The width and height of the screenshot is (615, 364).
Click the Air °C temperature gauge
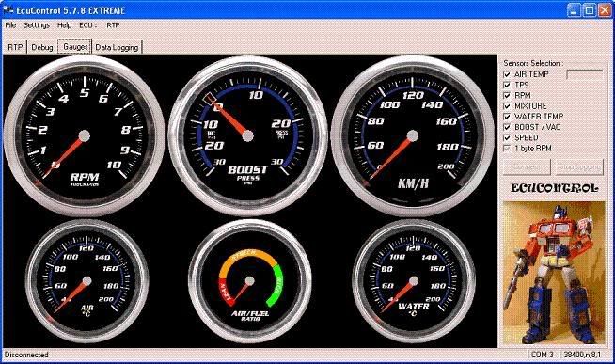[x=87, y=281]
